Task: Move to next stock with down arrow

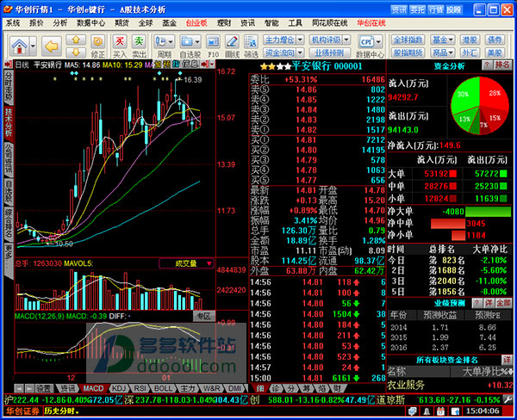Action: [76, 52]
